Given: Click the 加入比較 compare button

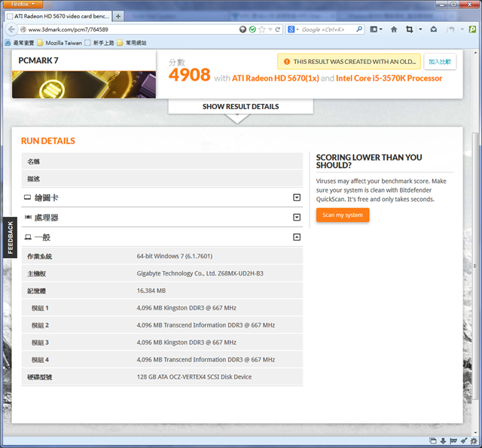Looking at the screenshot, I should 440,62.
